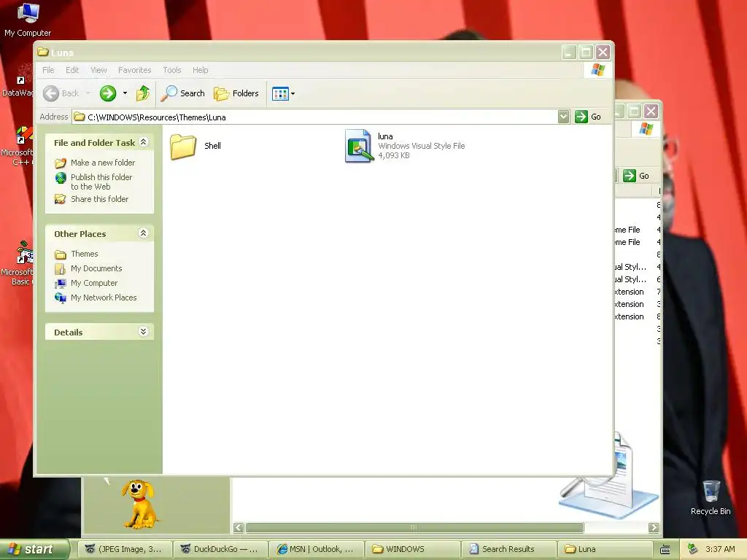
Task: Switch to JPEG Image taskbar item
Action: [125, 549]
